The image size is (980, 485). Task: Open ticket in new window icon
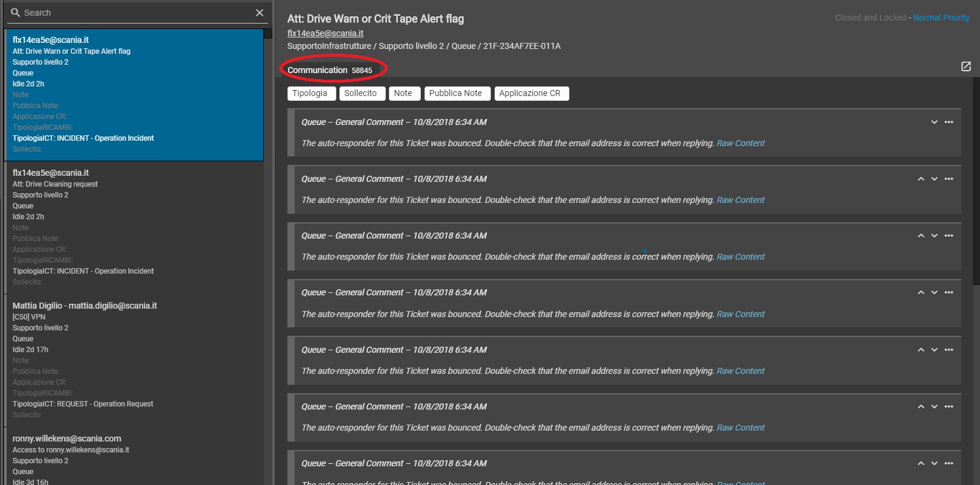pos(966,66)
